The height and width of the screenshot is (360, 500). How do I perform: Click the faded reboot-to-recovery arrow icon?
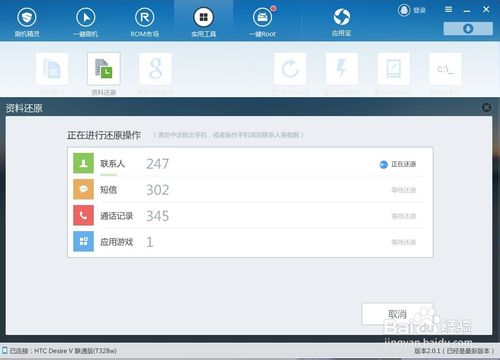tap(290, 69)
